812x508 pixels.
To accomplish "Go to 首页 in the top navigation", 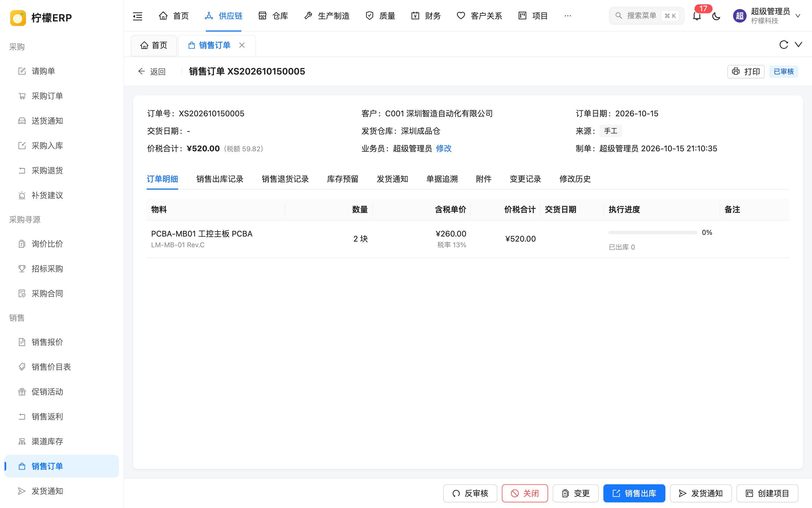I will [x=174, y=16].
